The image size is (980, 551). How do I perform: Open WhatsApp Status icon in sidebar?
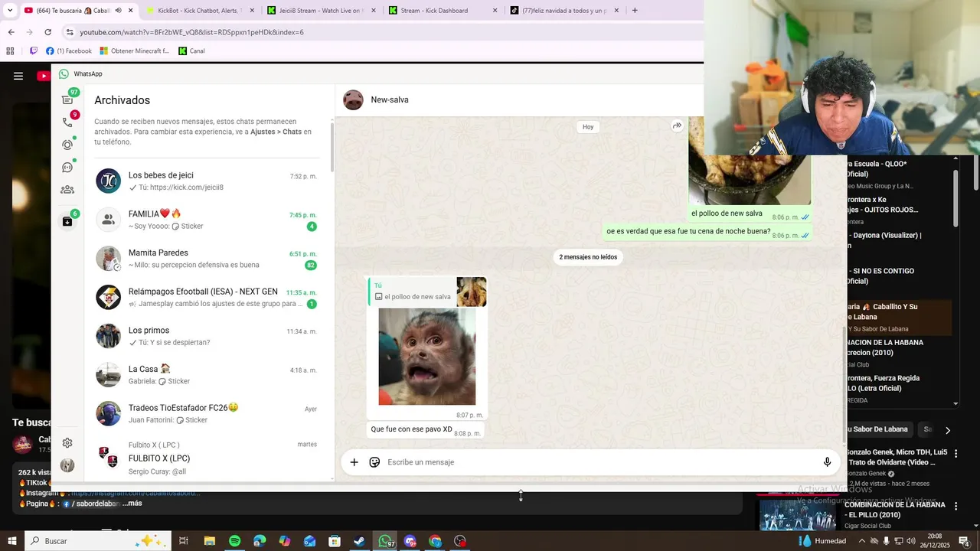tap(67, 145)
